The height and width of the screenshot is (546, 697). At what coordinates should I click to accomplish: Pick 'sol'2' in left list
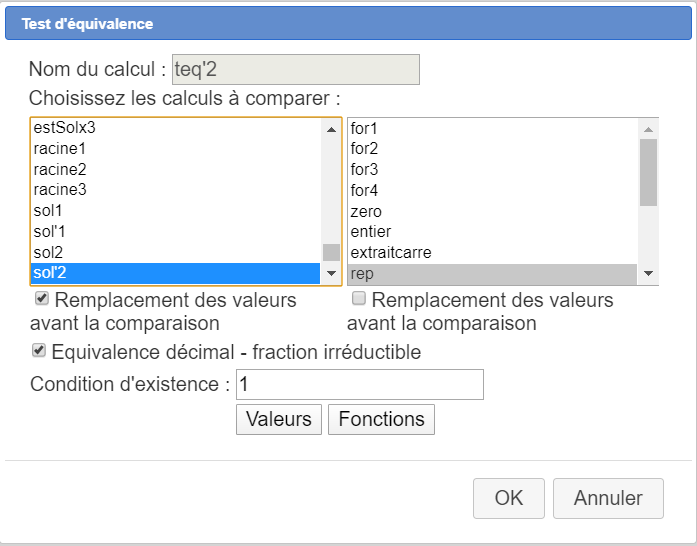[50, 273]
